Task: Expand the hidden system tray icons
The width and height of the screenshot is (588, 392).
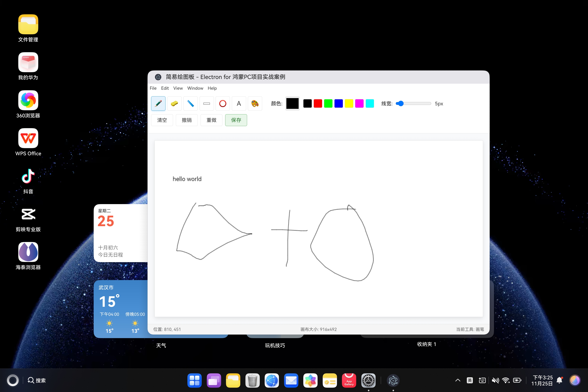Action: point(458,381)
